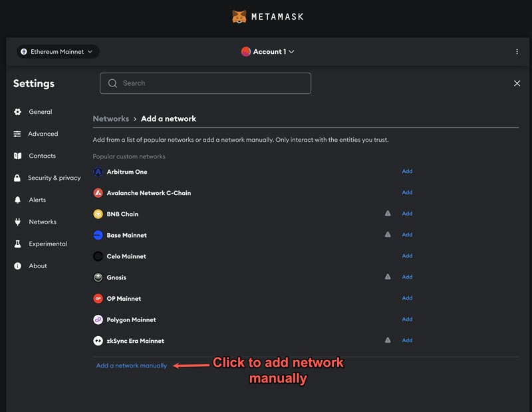Click 'Add a network manually' link
This screenshot has width=532, height=412.
point(132,365)
